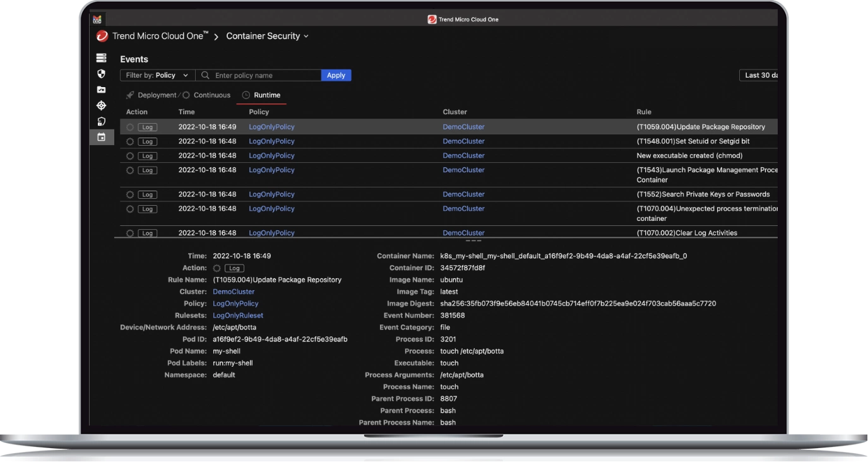This screenshot has width=868, height=462.
Task: Click the Trend Micro icon in title bar
Action: coord(432,20)
